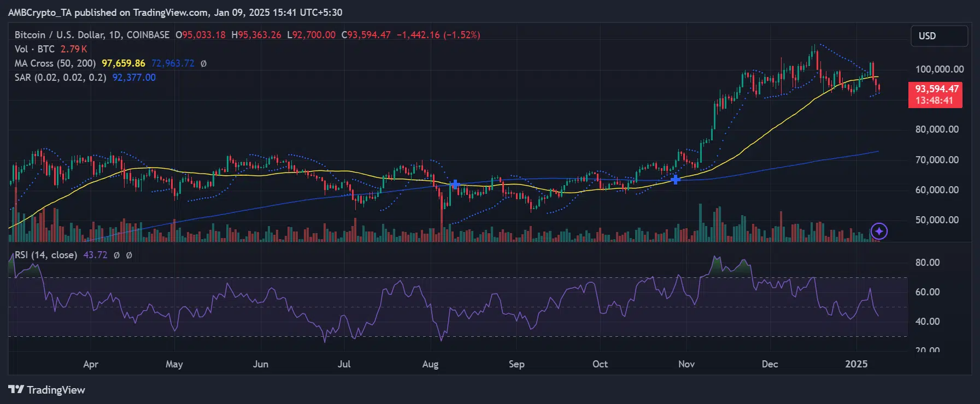Click the 100,000.00 price axis label

pos(940,69)
